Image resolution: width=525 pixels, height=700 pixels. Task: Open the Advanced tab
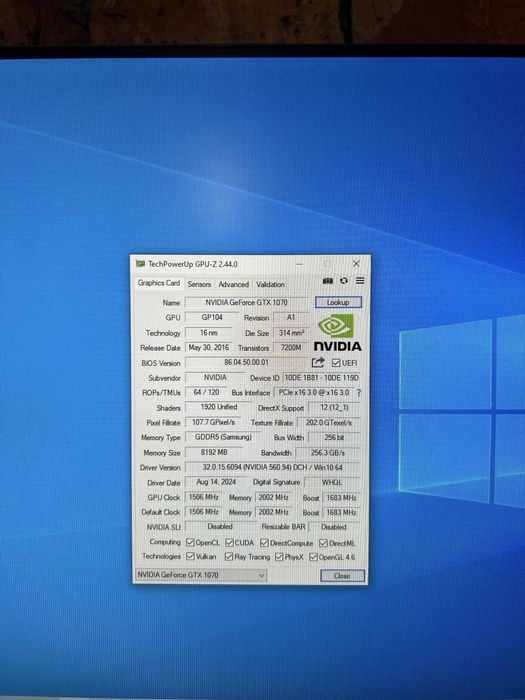[x=233, y=284]
